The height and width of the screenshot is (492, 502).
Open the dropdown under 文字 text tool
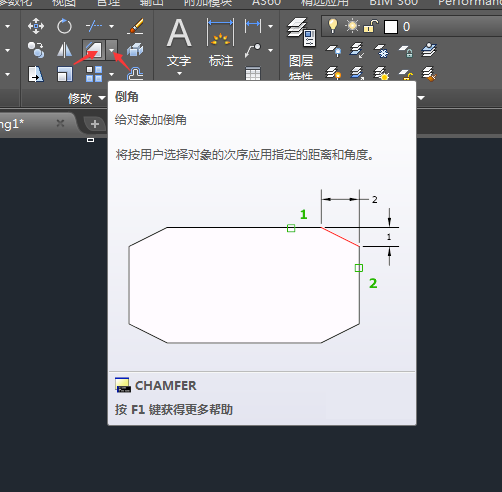[x=179, y=73]
